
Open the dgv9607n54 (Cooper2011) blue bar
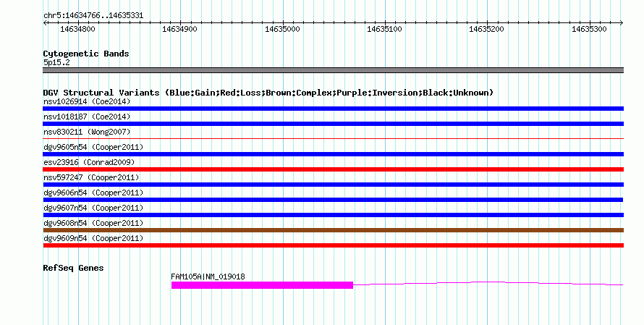tap(333, 215)
